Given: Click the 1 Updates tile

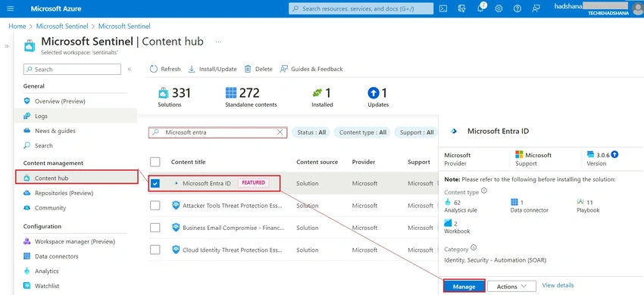Looking at the screenshot, I should coord(378,98).
